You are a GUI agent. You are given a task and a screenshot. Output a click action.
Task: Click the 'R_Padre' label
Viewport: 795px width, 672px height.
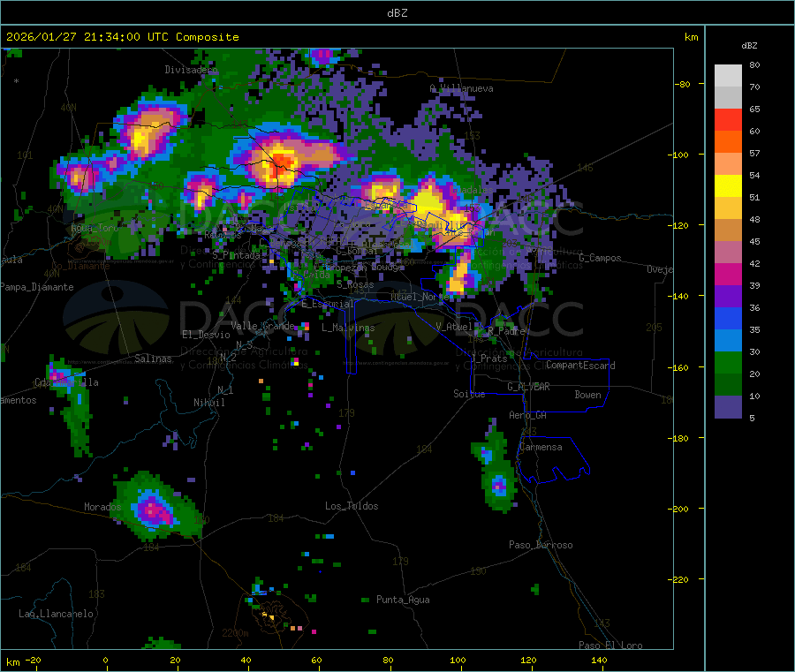point(506,331)
